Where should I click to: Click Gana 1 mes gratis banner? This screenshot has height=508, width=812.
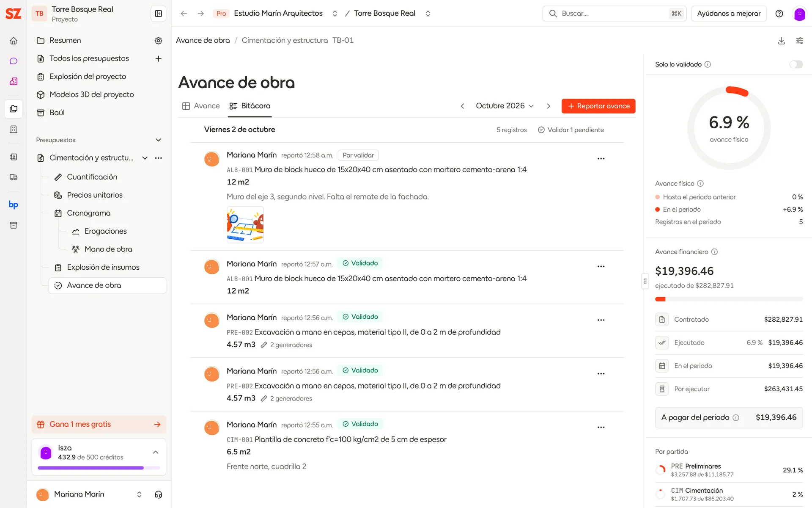tap(99, 424)
